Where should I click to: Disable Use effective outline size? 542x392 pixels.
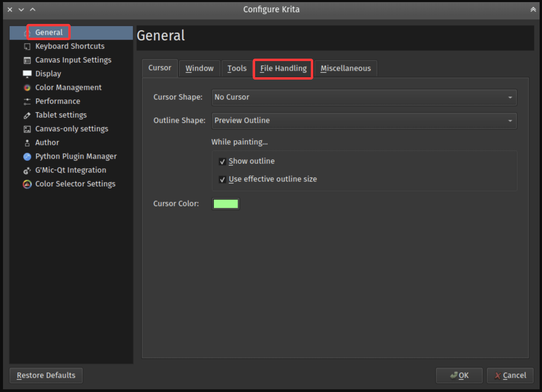click(222, 180)
